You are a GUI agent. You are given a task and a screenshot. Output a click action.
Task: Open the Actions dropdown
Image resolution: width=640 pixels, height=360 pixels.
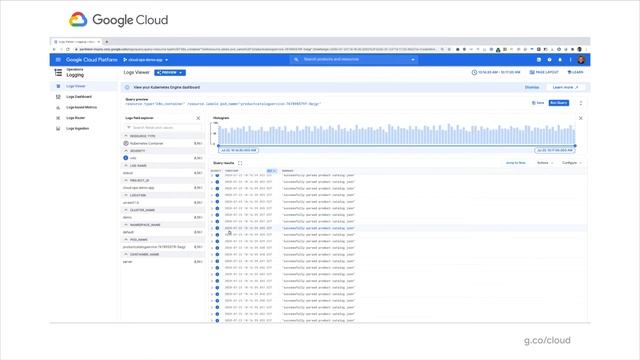pyautogui.click(x=545, y=163)
